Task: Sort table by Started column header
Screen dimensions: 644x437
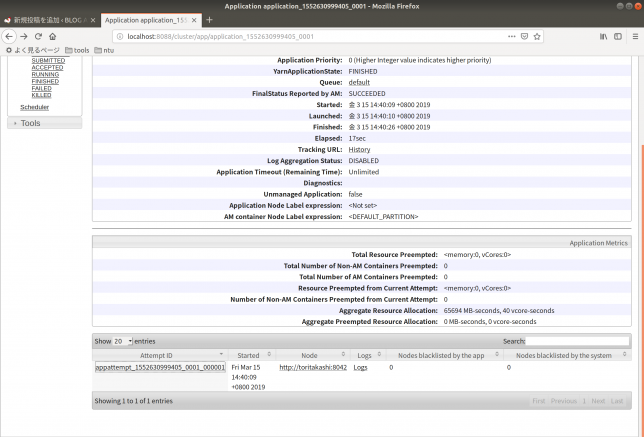Action: (250, 355)
